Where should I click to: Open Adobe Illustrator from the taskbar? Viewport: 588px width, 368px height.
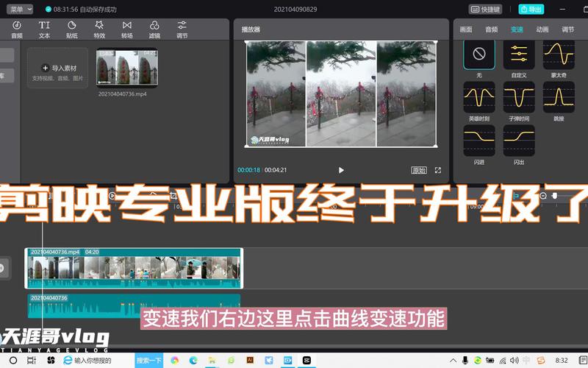[x=250, y=361]
